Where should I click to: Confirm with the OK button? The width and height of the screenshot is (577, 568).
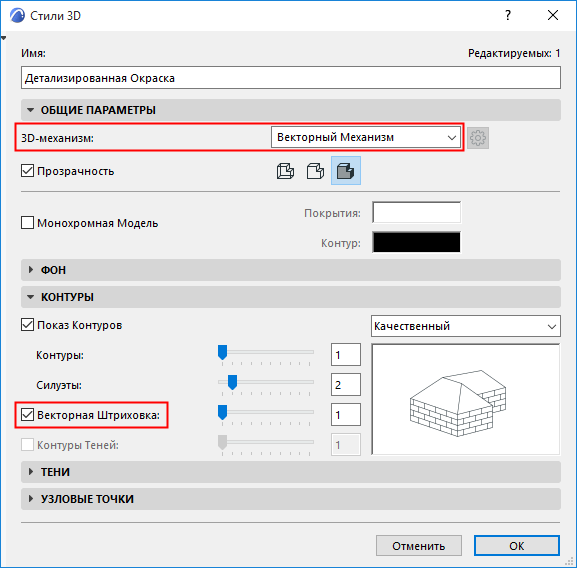[x=517, y=546]
